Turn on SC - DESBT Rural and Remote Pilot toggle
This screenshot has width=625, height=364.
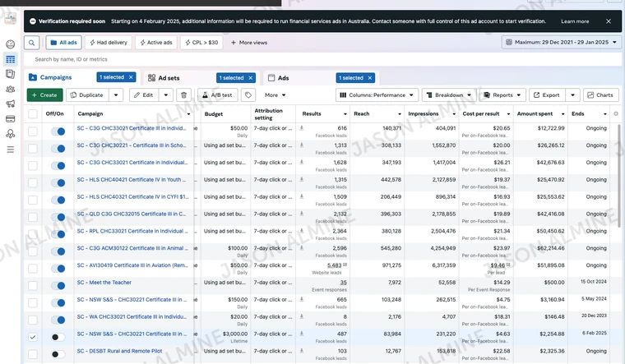[x=58, y=354]
